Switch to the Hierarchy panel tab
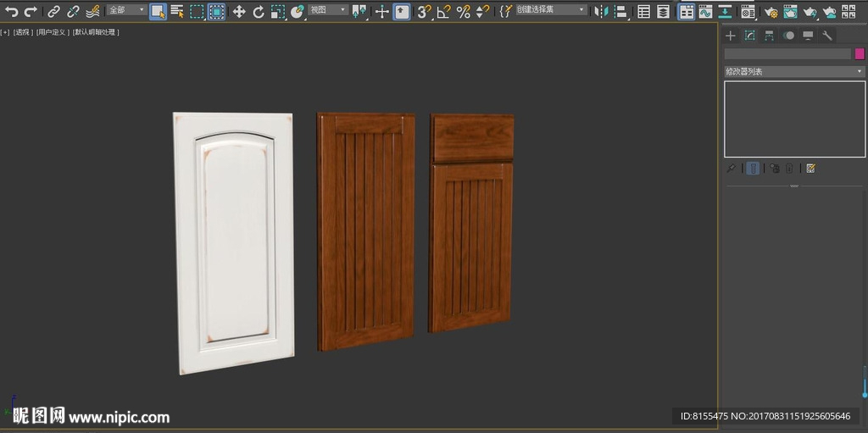The height and width of the screenshot is (433, 868). (769, 36)
